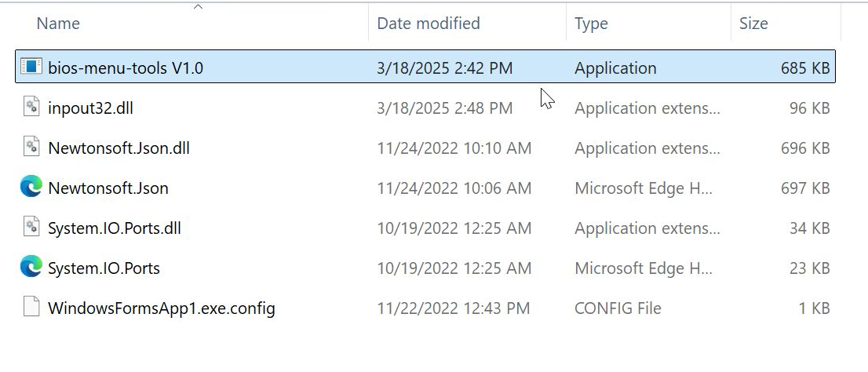This screenshot has height=372, width=868.
Task: Click the CONFIG File type text
Action: pyautogui.click(x=618, y=308)
